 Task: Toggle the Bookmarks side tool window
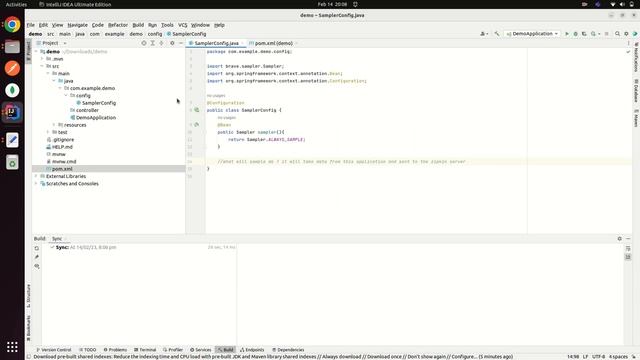29,328
